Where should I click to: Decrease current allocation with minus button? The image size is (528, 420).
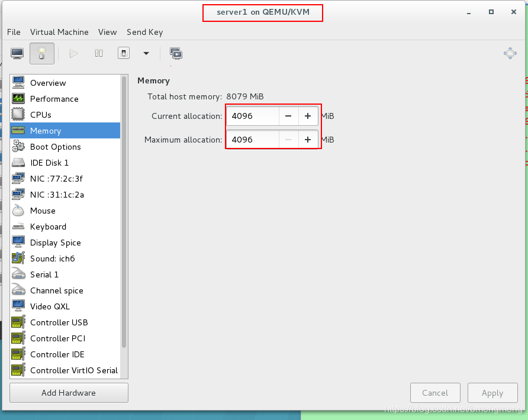click(x=288, y=116)
